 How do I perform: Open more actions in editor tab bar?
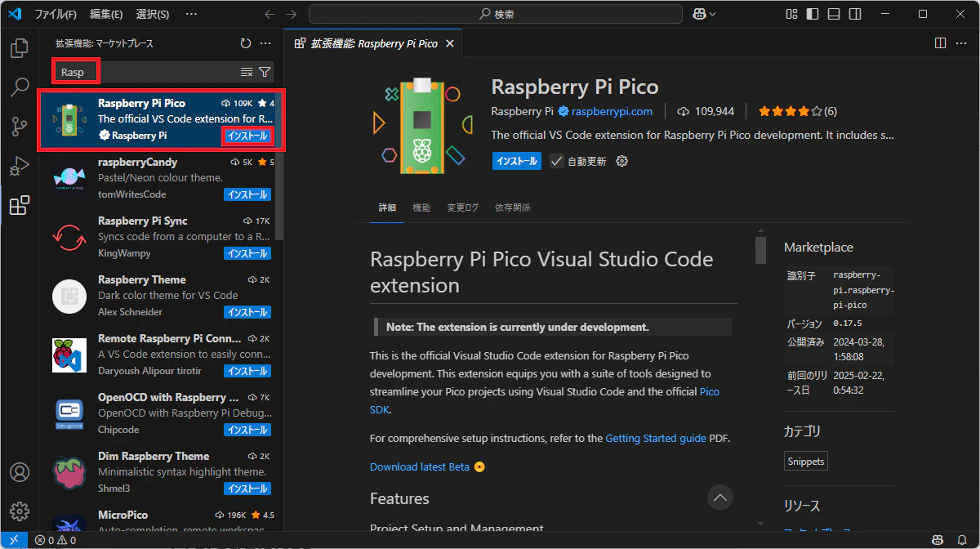coord(961,43)
